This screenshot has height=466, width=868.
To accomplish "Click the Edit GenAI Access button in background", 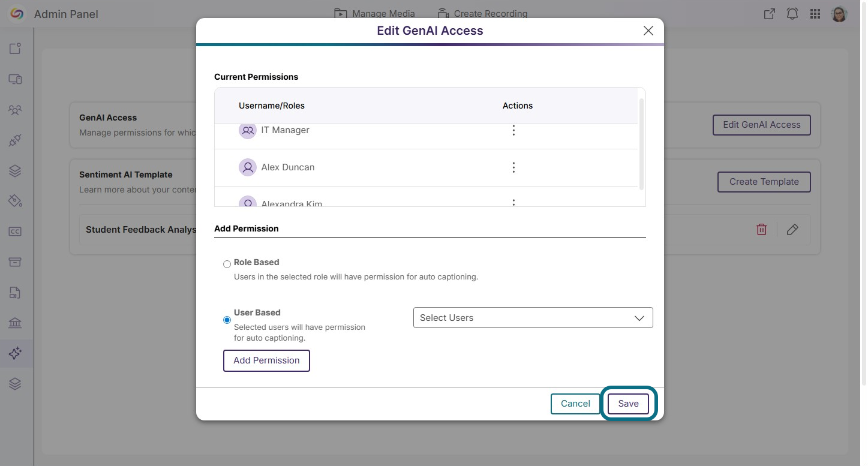I will click(761, 125).
